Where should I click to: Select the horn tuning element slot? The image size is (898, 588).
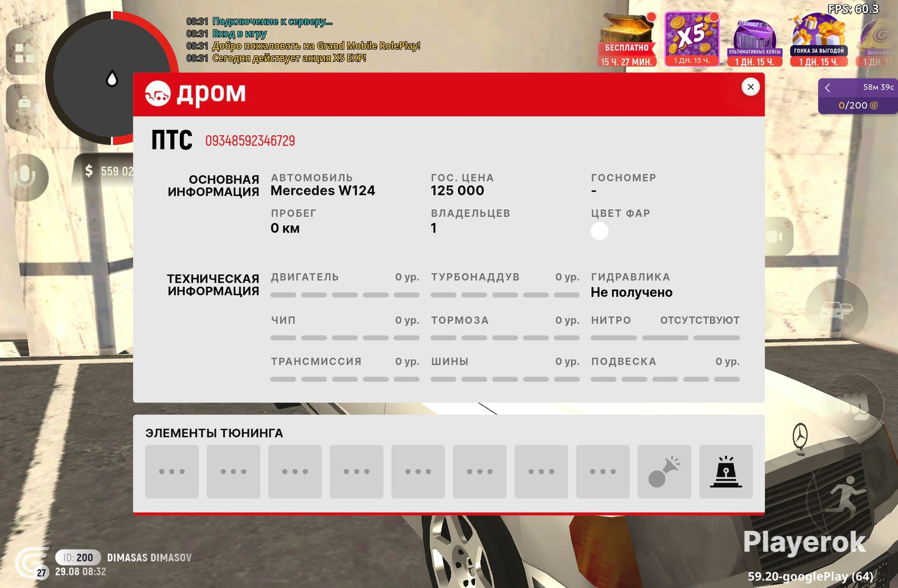click(x=665, y=472)
